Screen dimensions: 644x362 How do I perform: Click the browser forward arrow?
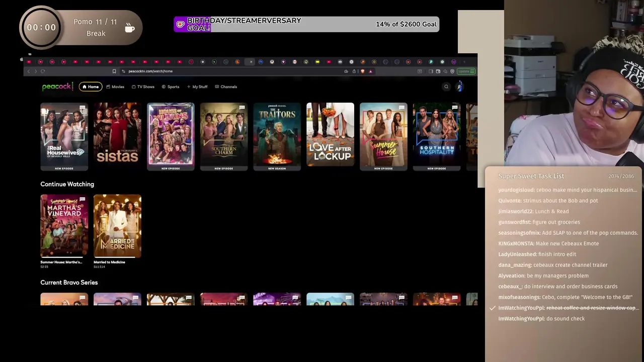tap(35, 71)
